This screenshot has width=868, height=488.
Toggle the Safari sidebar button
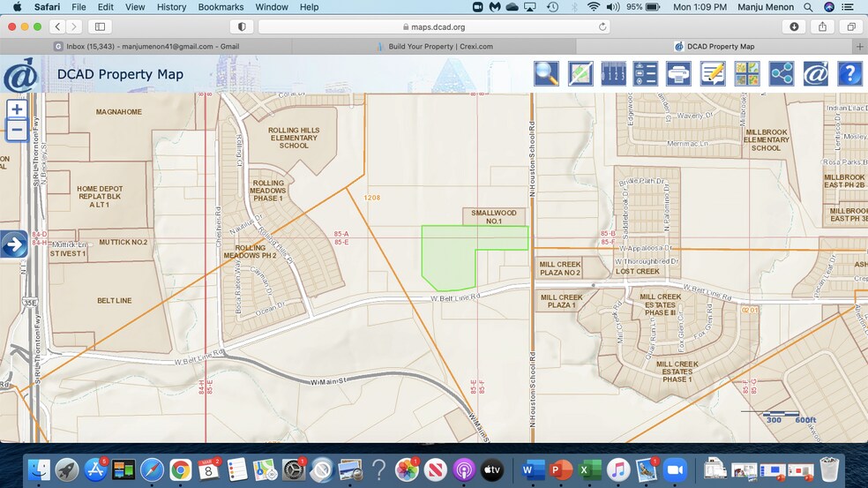(x=101, y=26)
